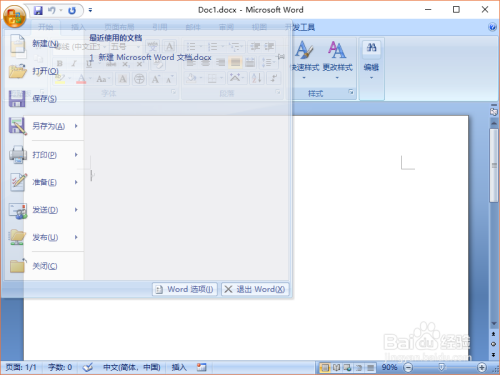
Task: Pin the recent document to list
Action: 281,57
